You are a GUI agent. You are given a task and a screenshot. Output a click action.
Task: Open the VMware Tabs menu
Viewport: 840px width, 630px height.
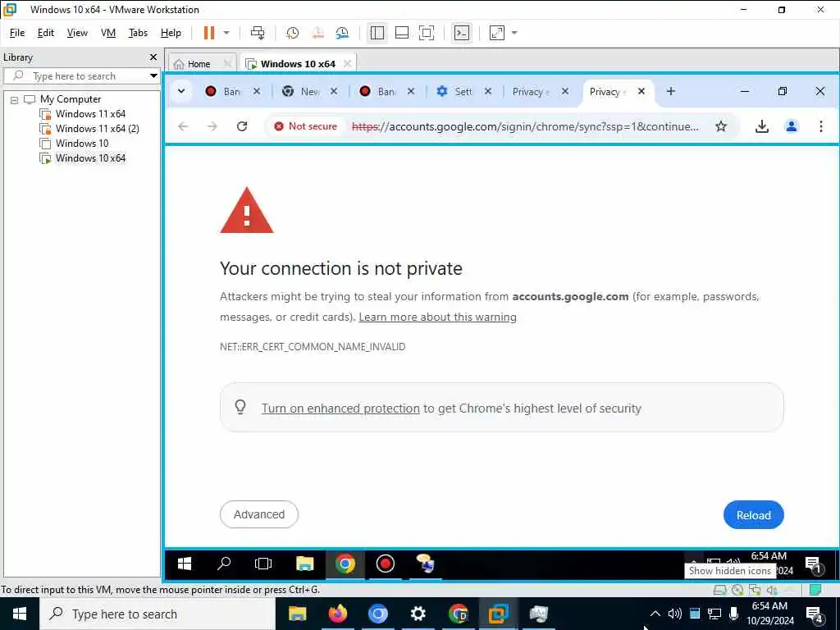138,33
